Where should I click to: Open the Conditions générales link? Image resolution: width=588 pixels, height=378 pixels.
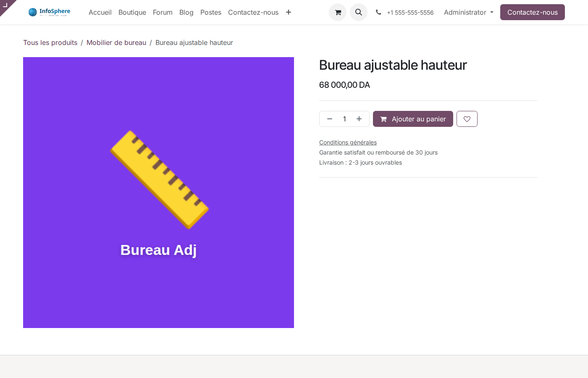(348, 142)
